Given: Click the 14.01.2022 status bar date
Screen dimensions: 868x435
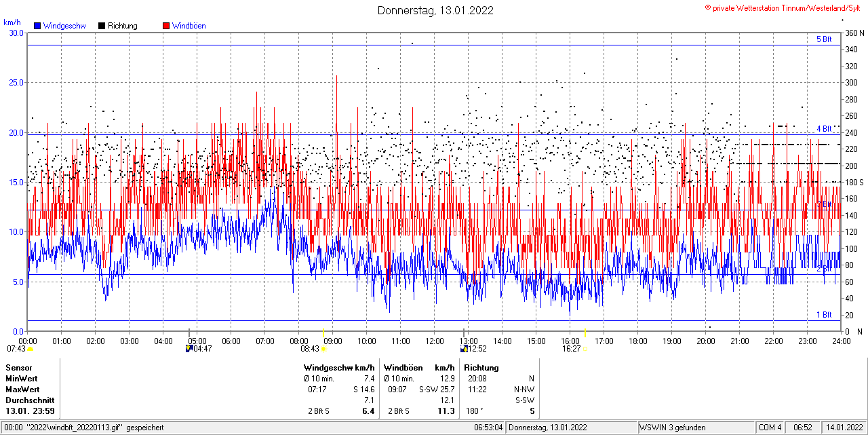Looking at the screenshot, I should [x=844, y=428].
